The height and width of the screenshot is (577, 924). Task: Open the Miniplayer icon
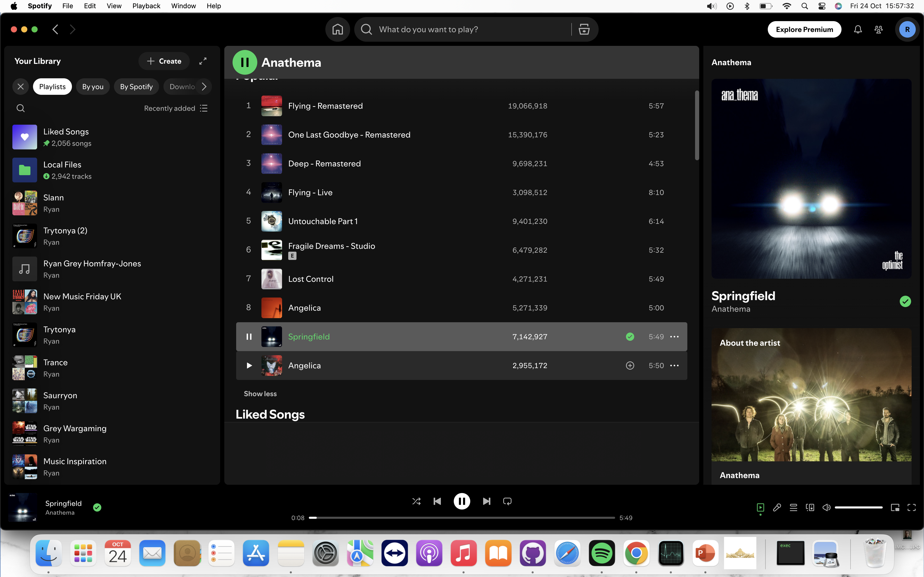pyautogui.click(x=895, y=507)
